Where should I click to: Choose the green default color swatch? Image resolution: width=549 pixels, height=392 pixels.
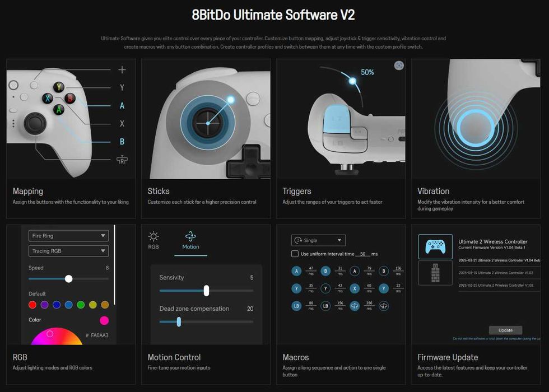(x=81, y=305)
